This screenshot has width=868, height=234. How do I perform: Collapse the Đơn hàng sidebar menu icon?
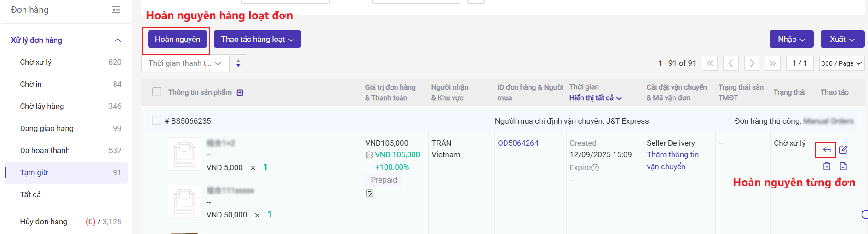[x=116, y=10]
